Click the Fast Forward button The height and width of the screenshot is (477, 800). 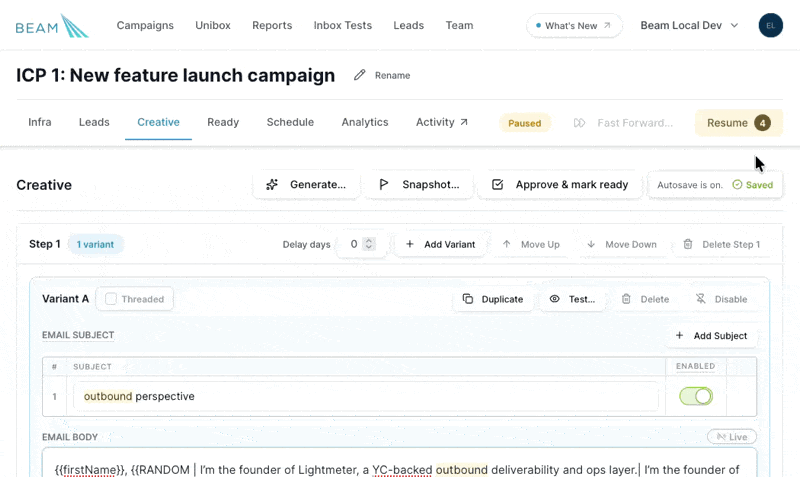pyautogui.click(x=623, y=123)
